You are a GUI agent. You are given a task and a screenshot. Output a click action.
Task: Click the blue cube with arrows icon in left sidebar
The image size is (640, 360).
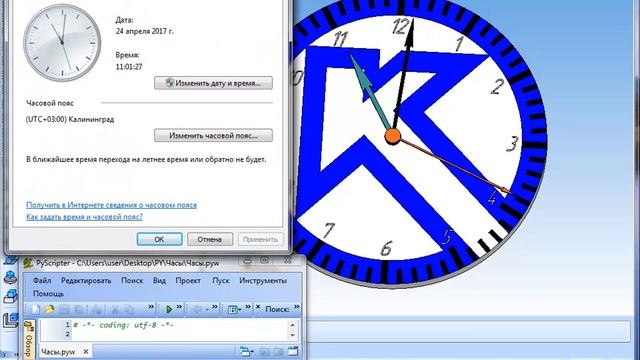[10, 277]
